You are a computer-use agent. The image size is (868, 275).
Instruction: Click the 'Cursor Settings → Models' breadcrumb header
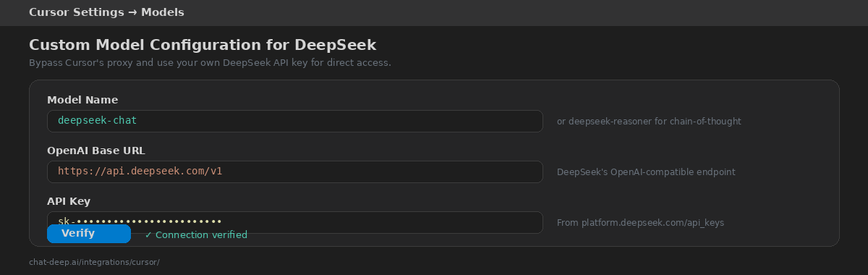point(106,12)
